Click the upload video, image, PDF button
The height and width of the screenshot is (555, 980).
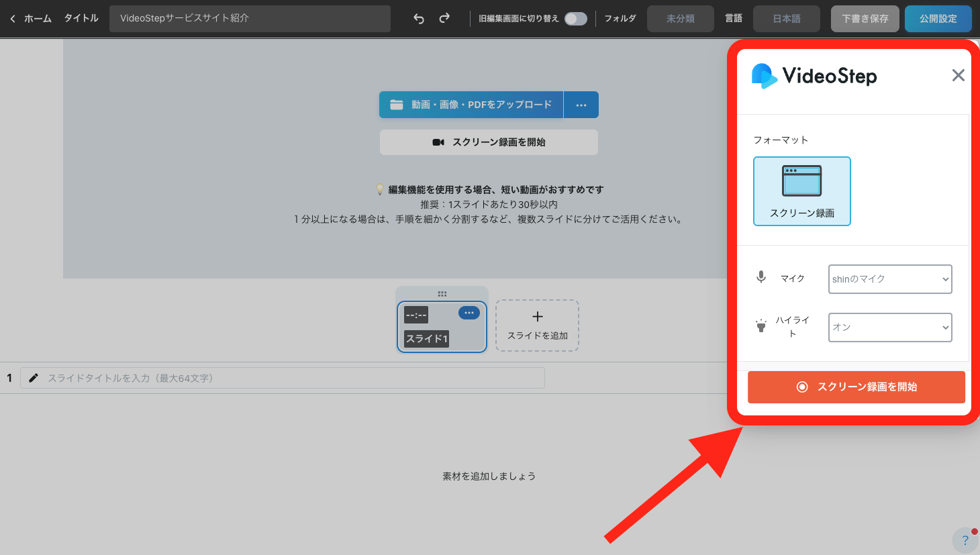click(471, 105)
